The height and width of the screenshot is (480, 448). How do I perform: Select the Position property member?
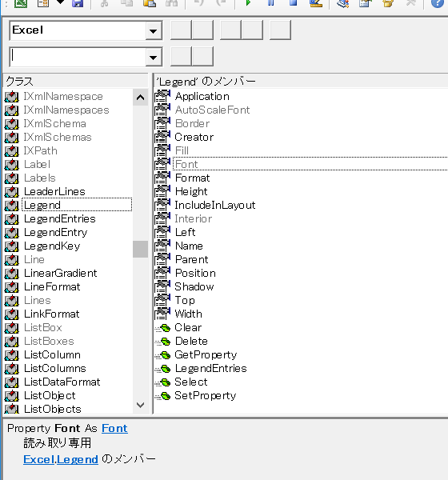click(x=195, y=273)
